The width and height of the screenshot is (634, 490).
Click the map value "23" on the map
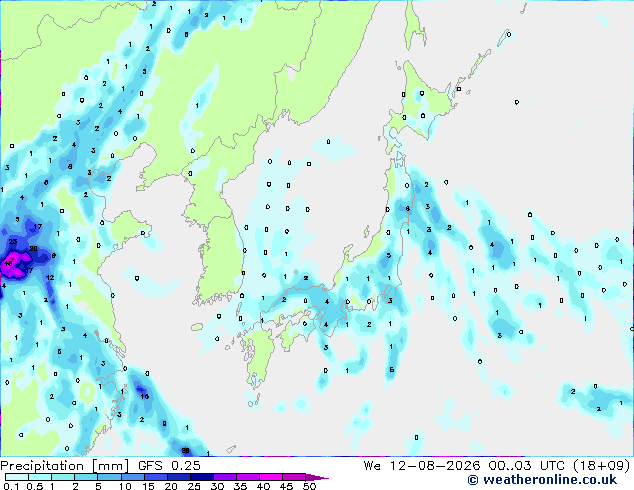point(13,241)
